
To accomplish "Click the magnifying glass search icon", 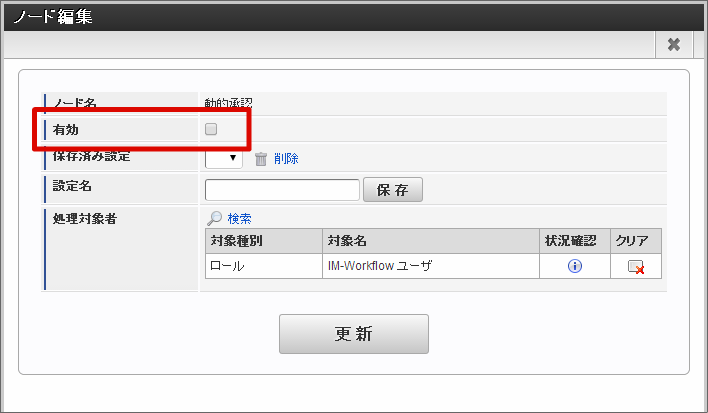I will tap(214, 218).
